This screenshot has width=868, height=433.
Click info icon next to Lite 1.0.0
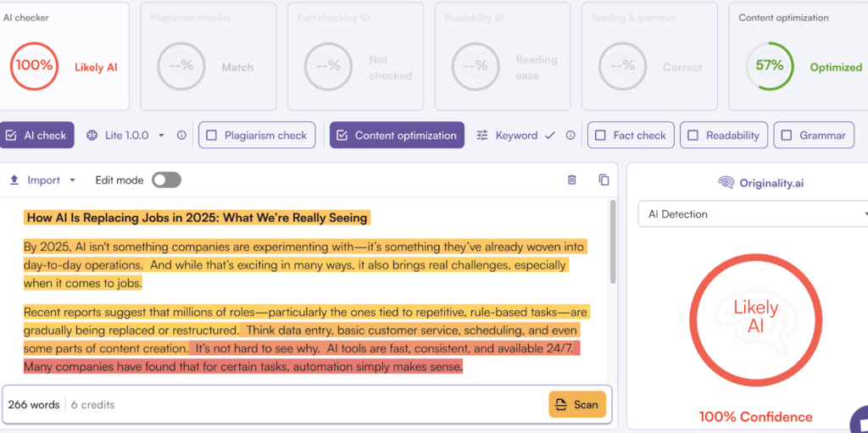(x=181, y=135)
